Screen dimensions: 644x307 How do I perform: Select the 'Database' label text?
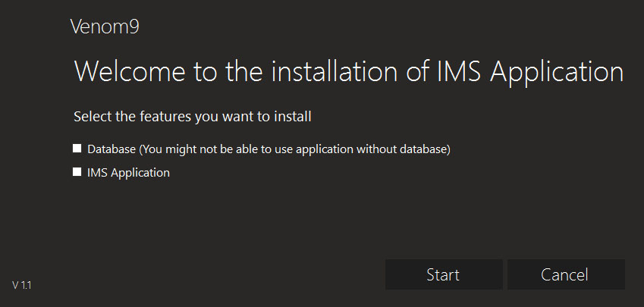click(x=112, y=149)
